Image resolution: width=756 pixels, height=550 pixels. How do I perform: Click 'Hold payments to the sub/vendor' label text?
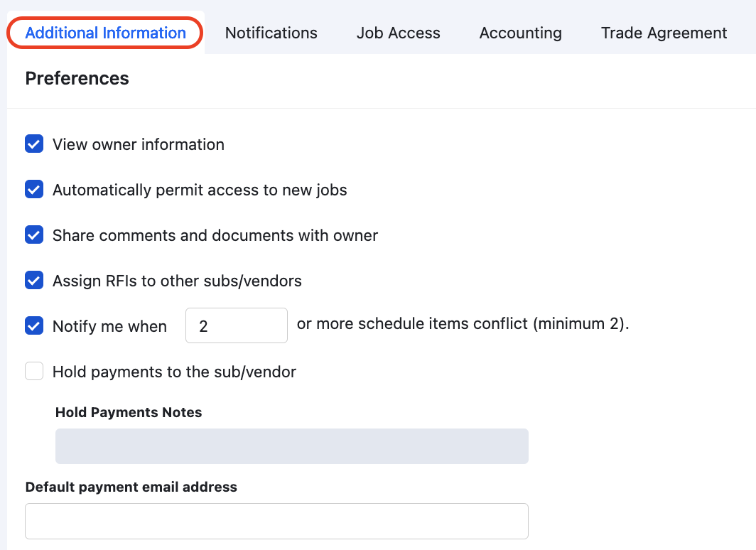tap(174, 372)
